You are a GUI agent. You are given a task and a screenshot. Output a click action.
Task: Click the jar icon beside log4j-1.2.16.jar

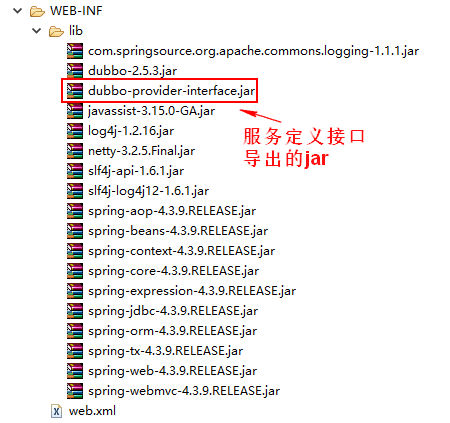pyautogui.click(x=75, y=131)
